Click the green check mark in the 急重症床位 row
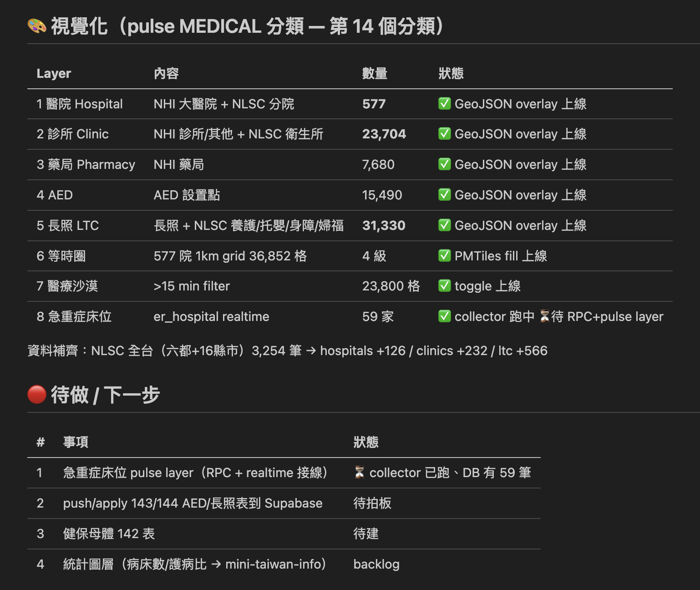This screenshot has width=700, height=590. tap(444, 316)
